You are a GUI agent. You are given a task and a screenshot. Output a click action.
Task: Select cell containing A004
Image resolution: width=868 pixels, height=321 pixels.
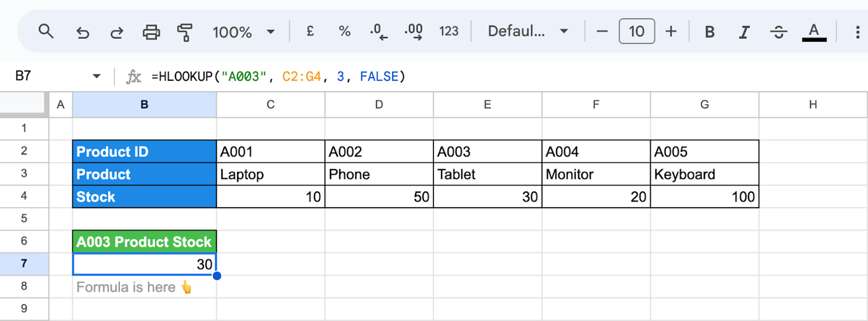point(596,151)
